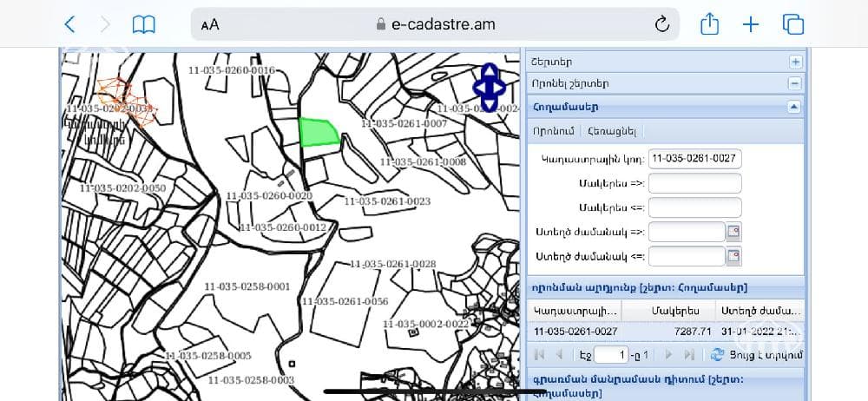The image size is (868, 401).
Task: Focus the Ստեղծ ժամանակ <= date field
Action: (687, 256)
